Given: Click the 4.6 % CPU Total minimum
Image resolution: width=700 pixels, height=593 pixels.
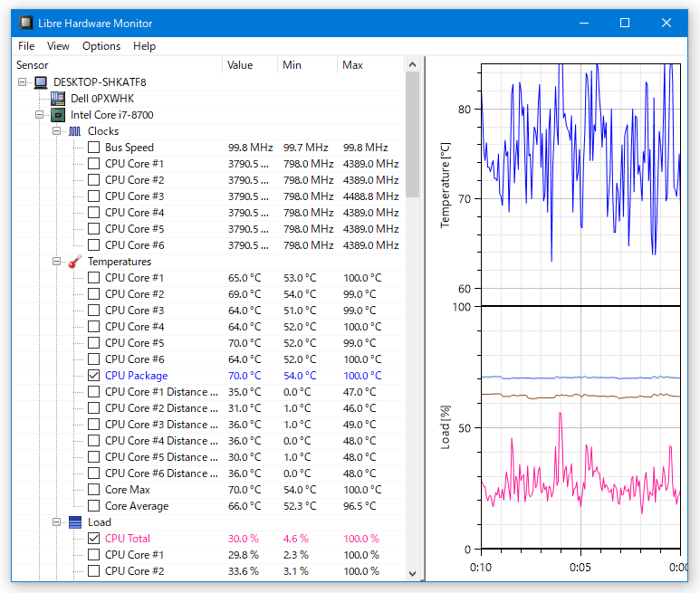Looking at the screenshot, I should coord(295,538).
